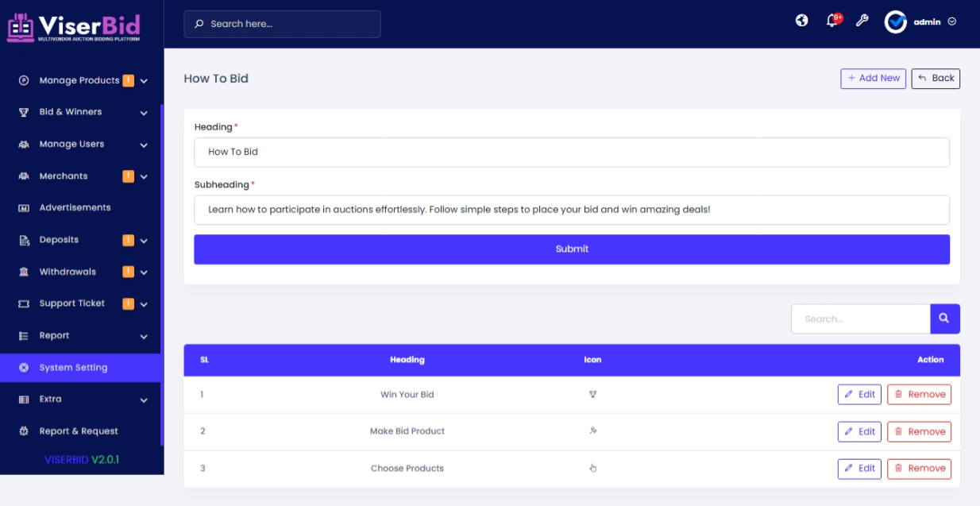Focus the top Search here field
The height and width of the screenshot is (506, 980).
(282, 24)
